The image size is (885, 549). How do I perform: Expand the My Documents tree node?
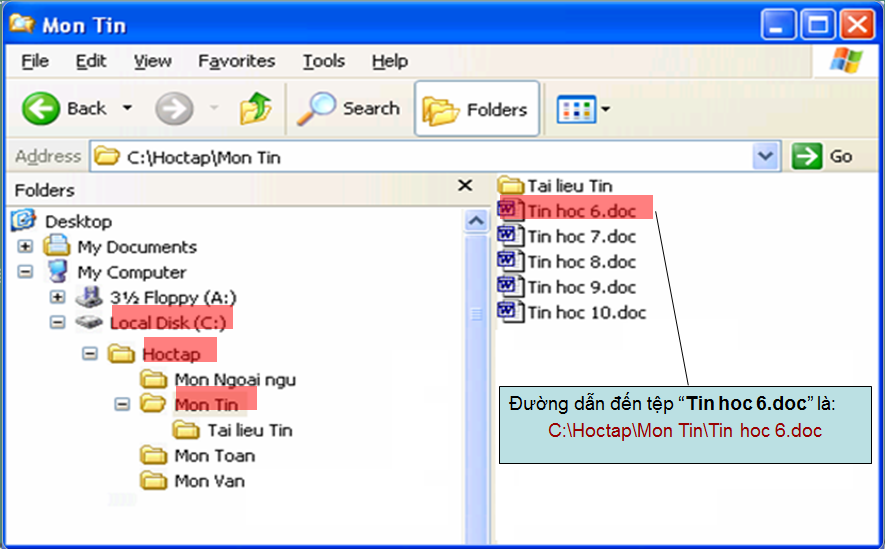coord(25,247)
